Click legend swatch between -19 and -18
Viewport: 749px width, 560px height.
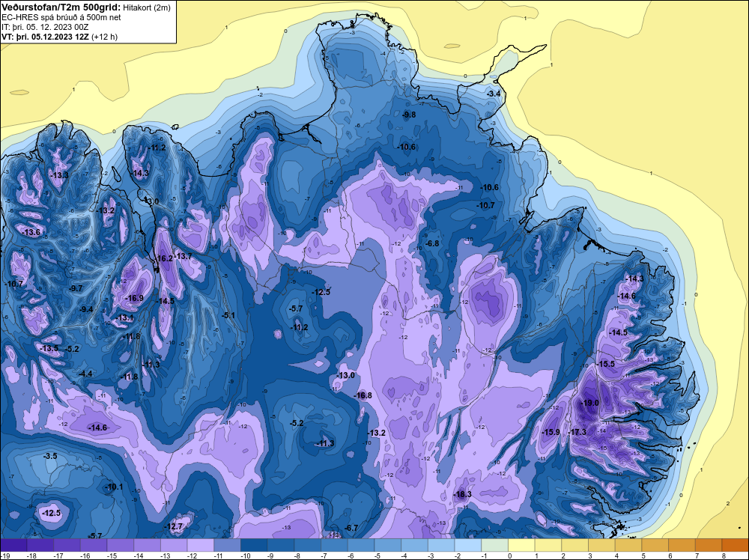tap(13, 545)
